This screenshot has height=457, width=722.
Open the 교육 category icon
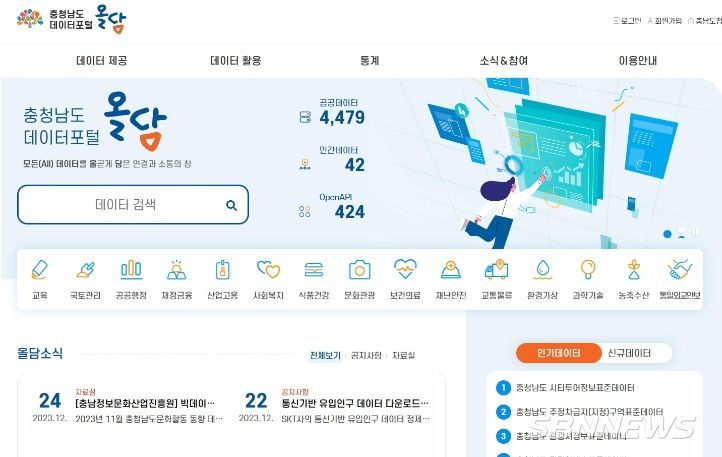pyautogui.click(x=40, y=270)
